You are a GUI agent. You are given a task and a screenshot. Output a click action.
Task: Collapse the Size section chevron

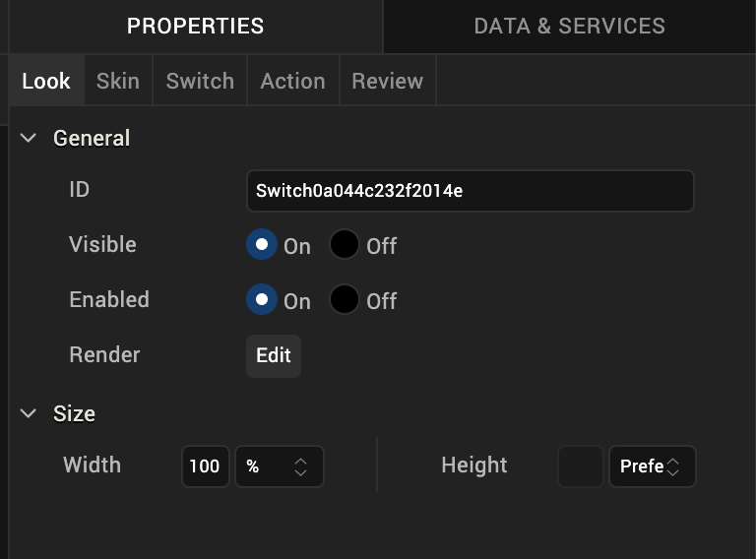coord(29,414)
